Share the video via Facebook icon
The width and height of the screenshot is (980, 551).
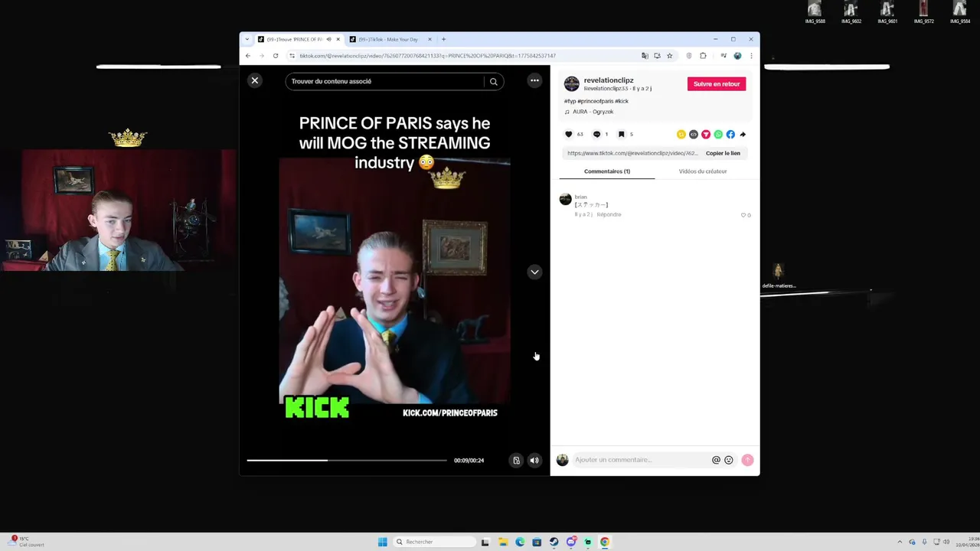coord(730,134)
